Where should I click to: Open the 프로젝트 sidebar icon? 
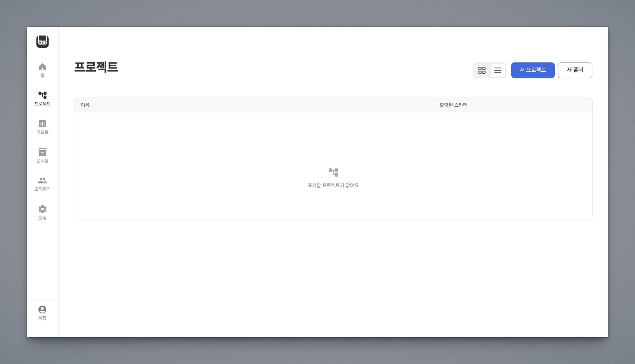tap(42, 95)
